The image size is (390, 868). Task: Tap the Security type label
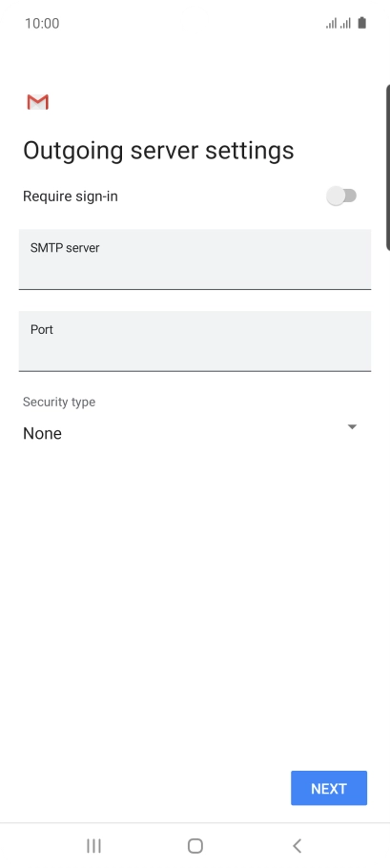[58, 402]
